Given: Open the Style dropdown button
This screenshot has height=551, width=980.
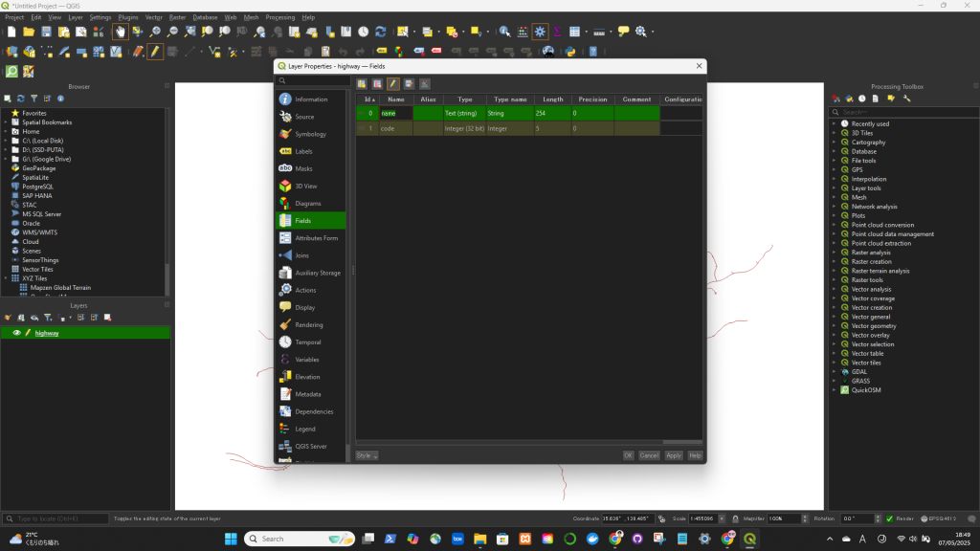Looking at the screenshot, I should pyautogui.click(x=367, y=455).
